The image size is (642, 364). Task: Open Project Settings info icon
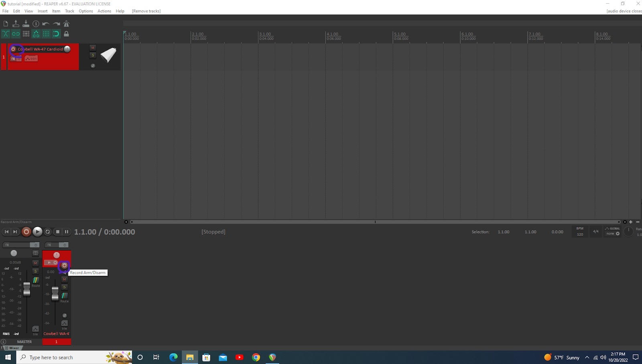tap(36, 24)
